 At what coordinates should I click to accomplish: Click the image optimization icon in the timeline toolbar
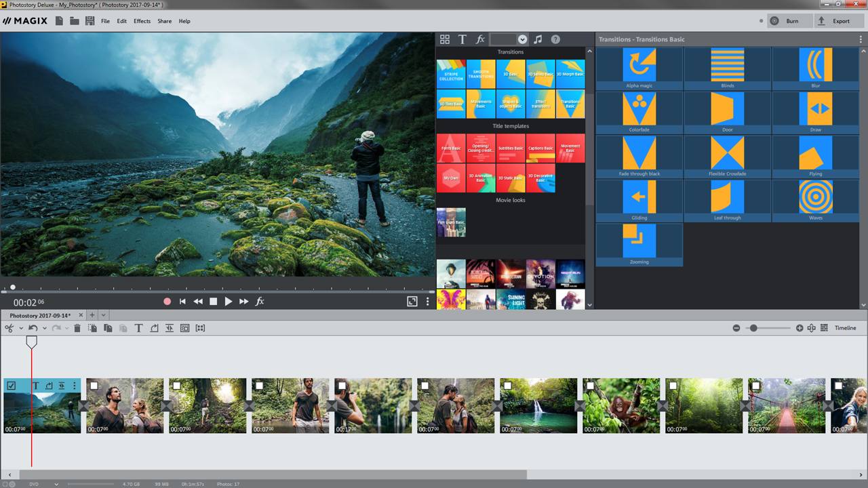click(184, 328)
